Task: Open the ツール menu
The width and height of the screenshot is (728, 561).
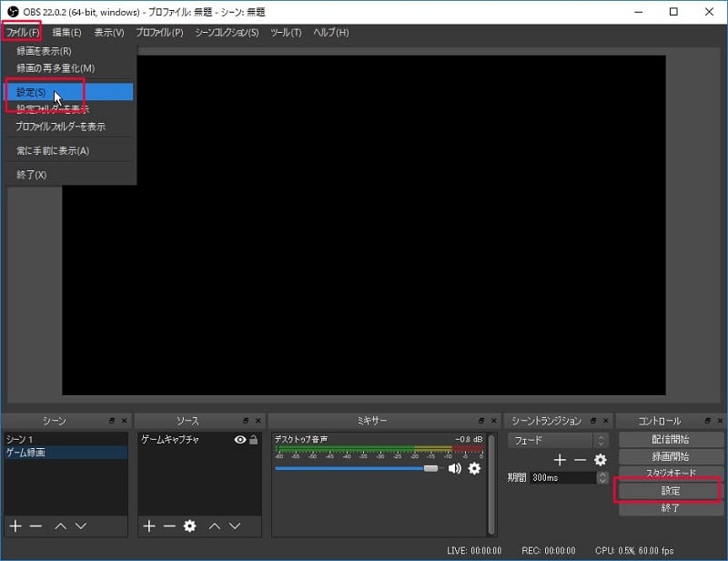Action: (x=285, y=33)
